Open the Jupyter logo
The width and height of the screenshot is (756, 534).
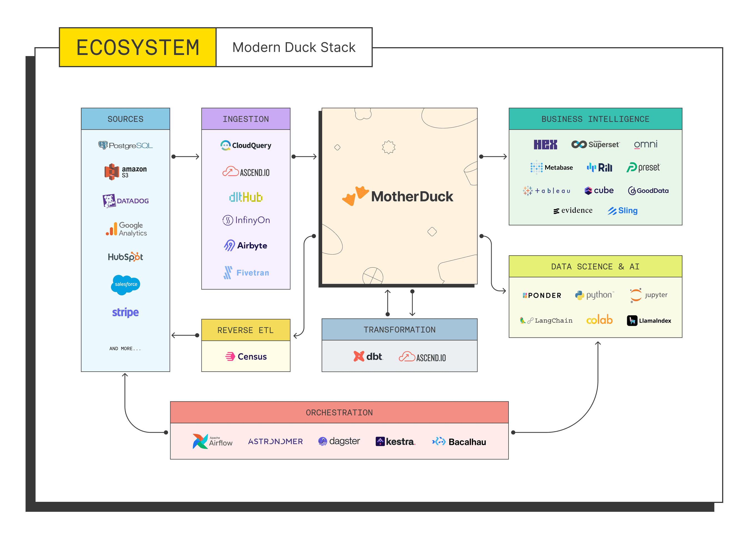coord(648,295)
